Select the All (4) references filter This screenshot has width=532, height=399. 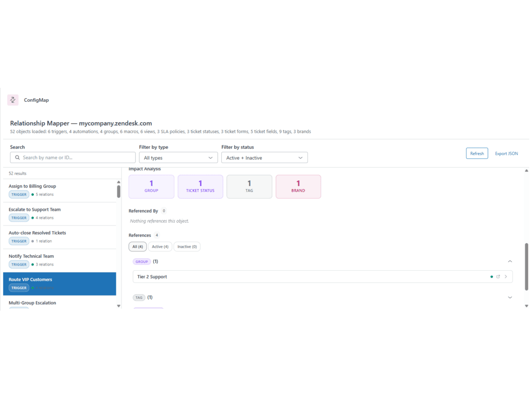pyautogui.click(x=137, y=246)
